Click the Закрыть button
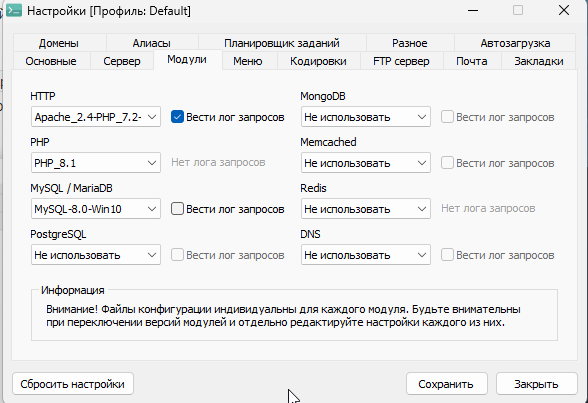Screen dimensions: 588x403 coord(537,384)
